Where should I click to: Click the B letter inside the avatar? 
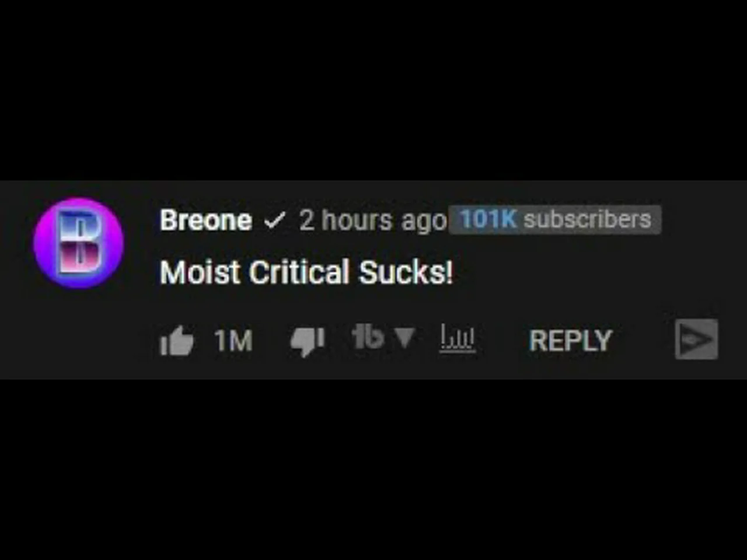[79, 243]
